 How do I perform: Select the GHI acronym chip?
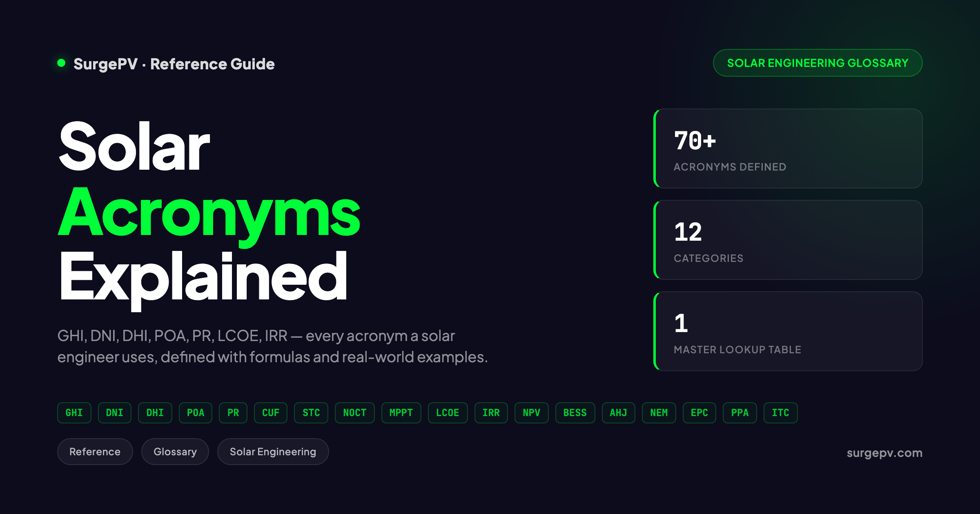pos(74,413)
